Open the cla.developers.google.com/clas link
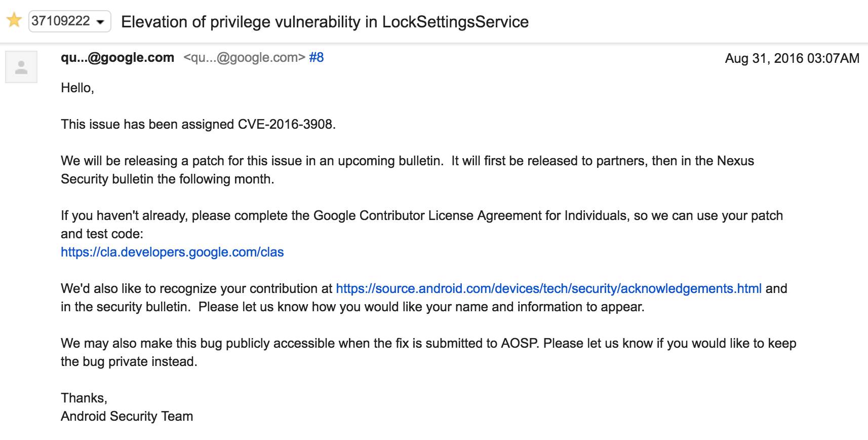Viewport: 868px width, 440px height. tap(172, 252)
